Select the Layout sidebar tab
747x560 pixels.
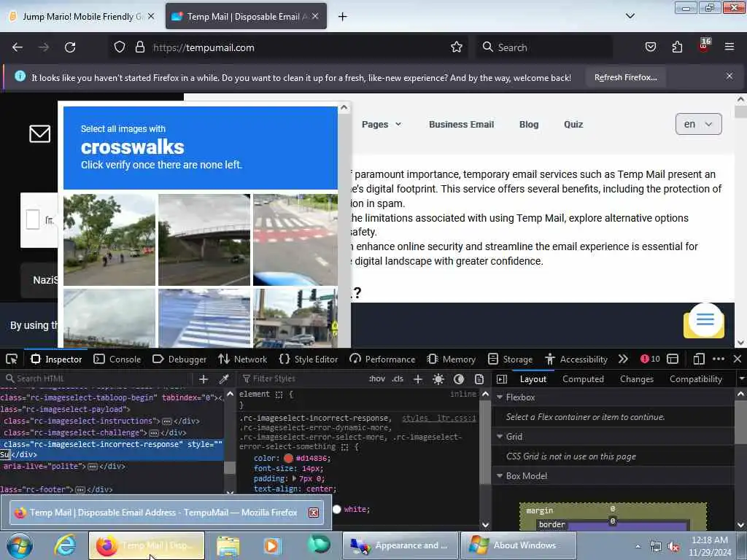pos(533,379)
